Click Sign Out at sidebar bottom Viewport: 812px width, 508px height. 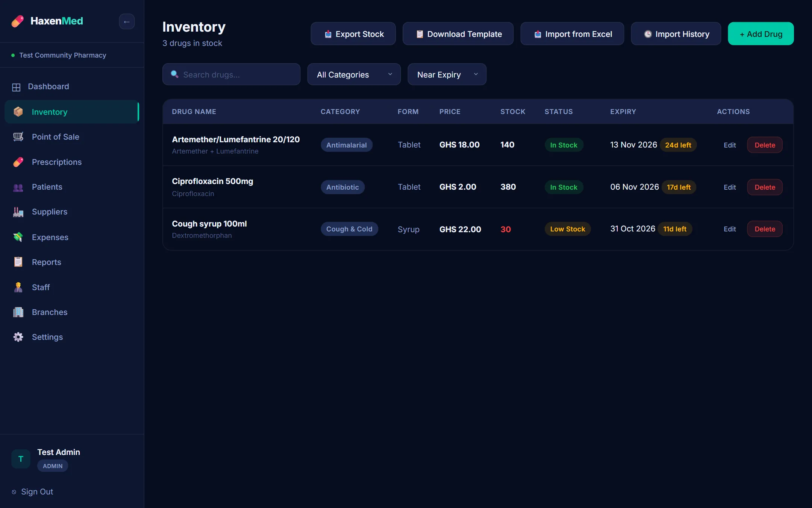click(x=33, y=492)
